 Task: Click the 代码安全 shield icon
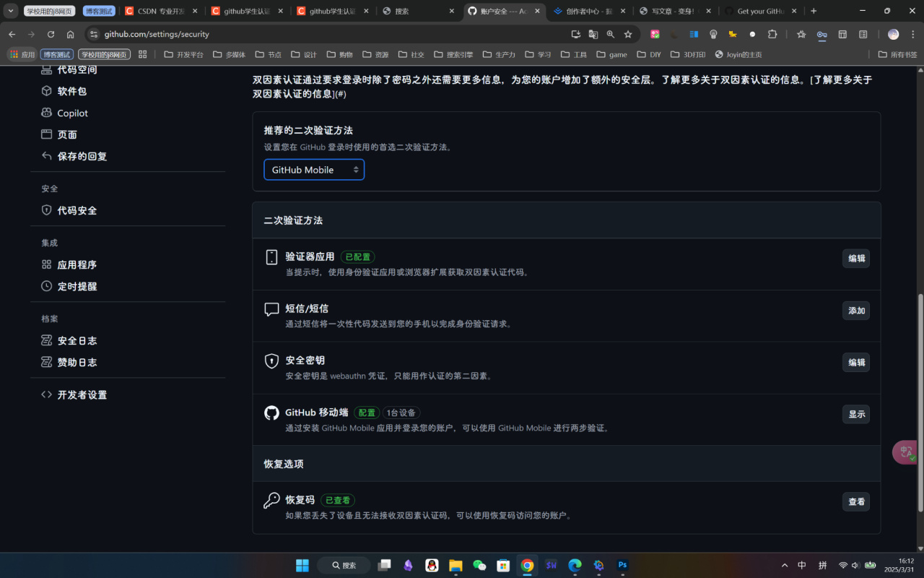click(x=46, y=210)
